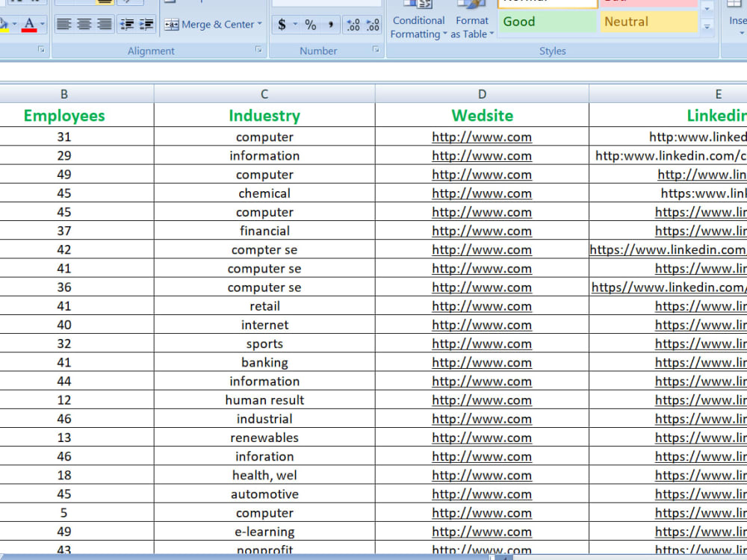Apply Percent Style format
The width and height of the screenshot is (747, 560).
coord(311,25)
